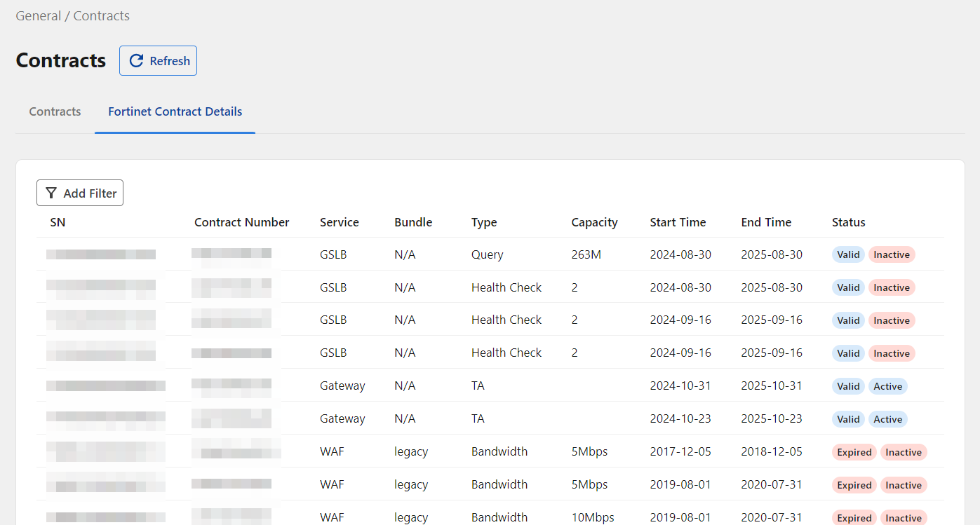The width and height of the screenshot is (980, 525).
Task: Click the Active badge on the 2024-10-31 row
Action: tap(887, 386)
